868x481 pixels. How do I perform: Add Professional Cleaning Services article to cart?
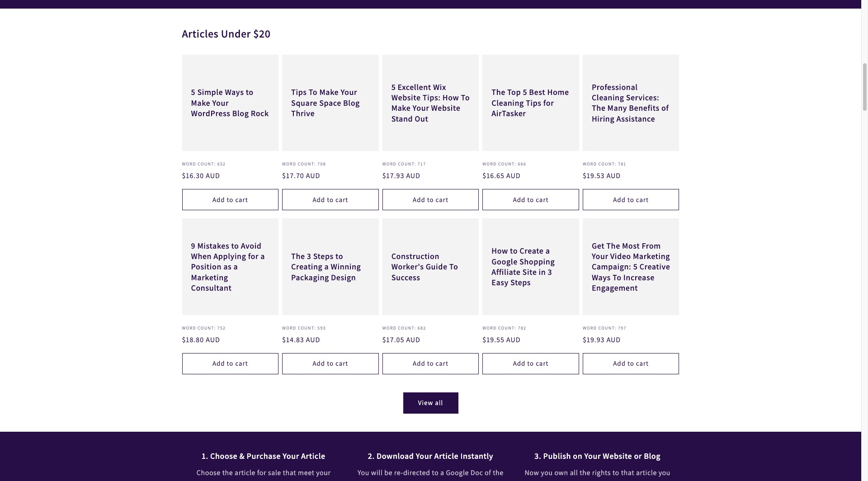click(x=631, y=200)
